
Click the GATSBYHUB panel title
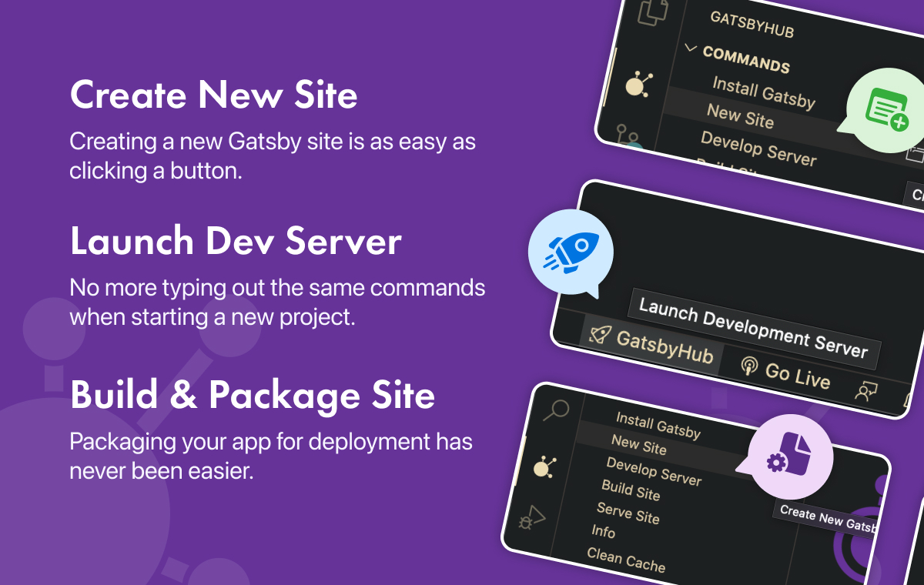(752, 25)
